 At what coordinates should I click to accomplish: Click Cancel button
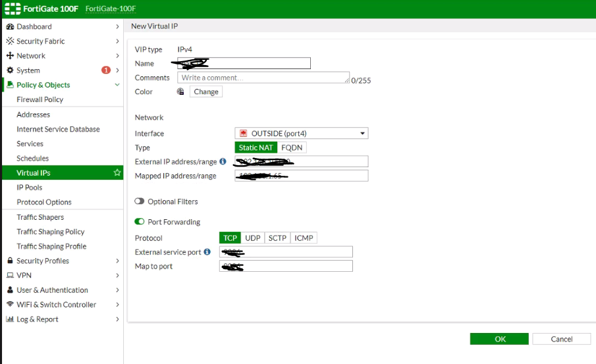click(561, 339)
